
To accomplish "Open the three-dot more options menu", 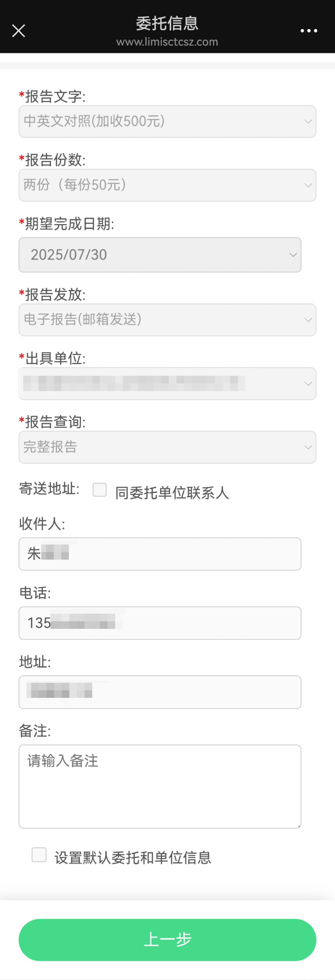I will click(x=309, y=31).
